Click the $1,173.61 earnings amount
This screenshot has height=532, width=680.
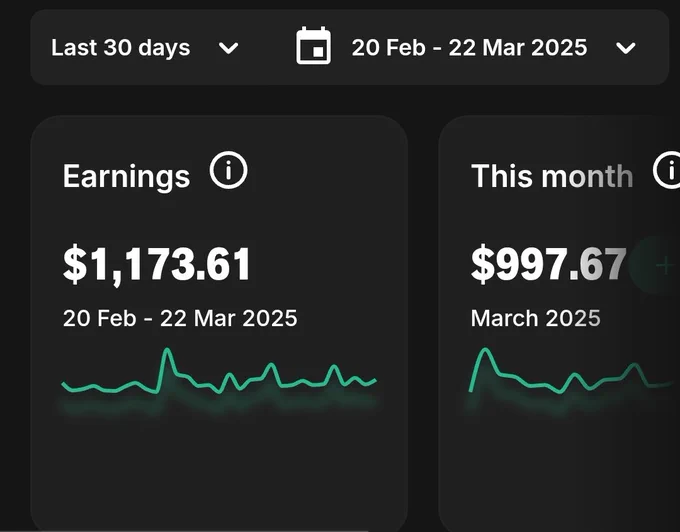coord(157,264)
